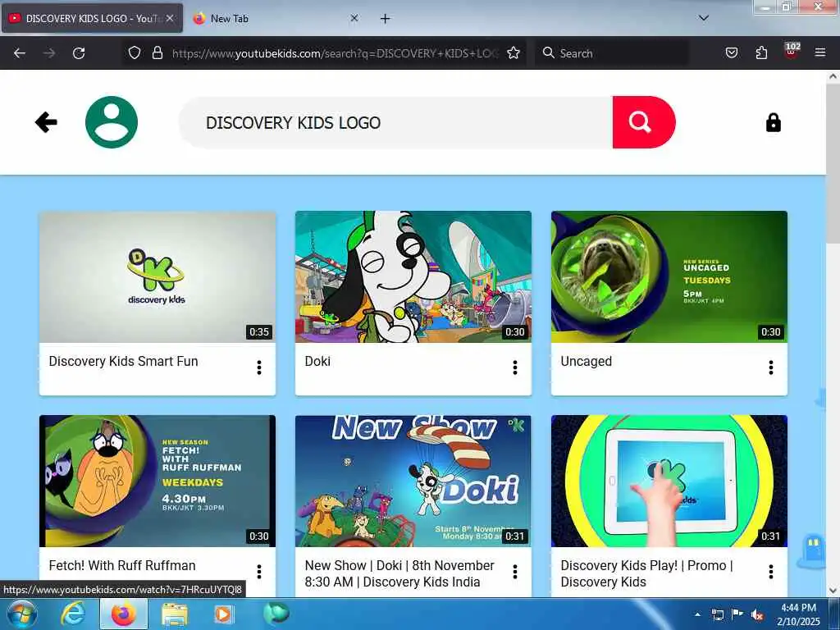Image resolution: width=840 pixels, height=630 pixels.
Task: Launch Internet Explorer from taskbar
Action: (x=73, y=614)
